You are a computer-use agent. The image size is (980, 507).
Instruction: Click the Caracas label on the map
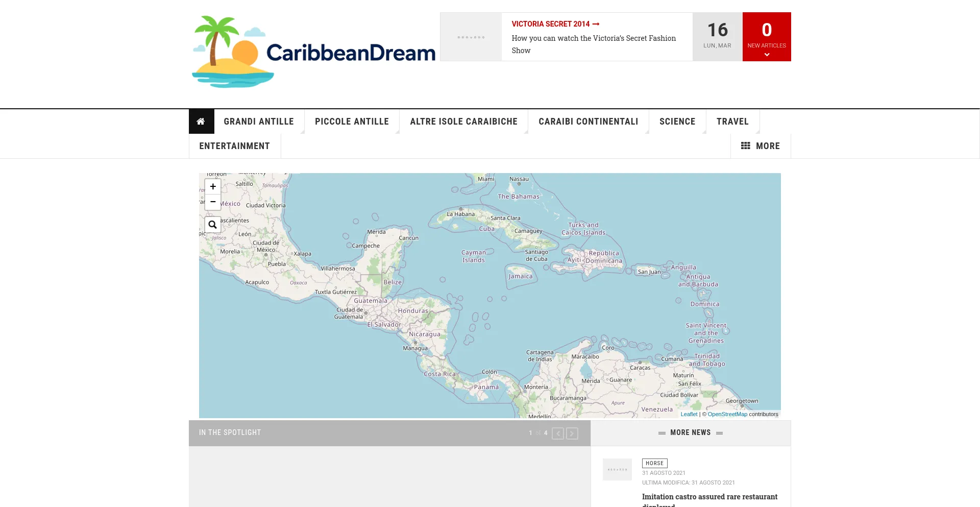(x=640, y=368)
